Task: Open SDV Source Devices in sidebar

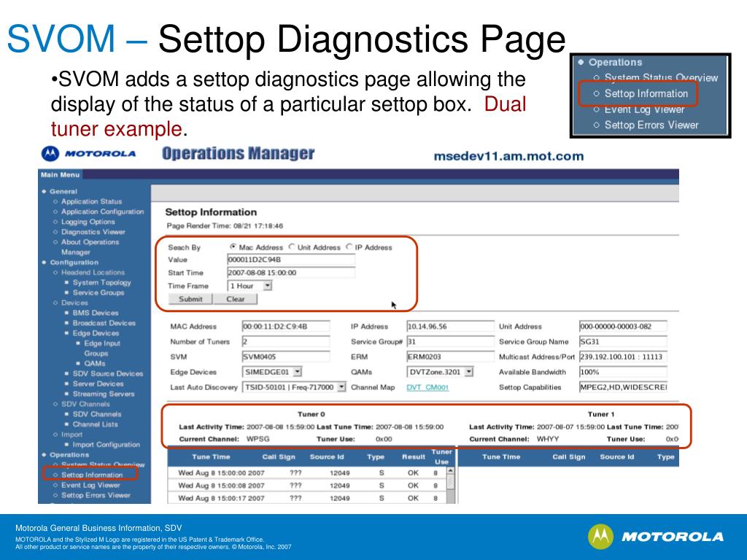Action: tap(108, 374)
